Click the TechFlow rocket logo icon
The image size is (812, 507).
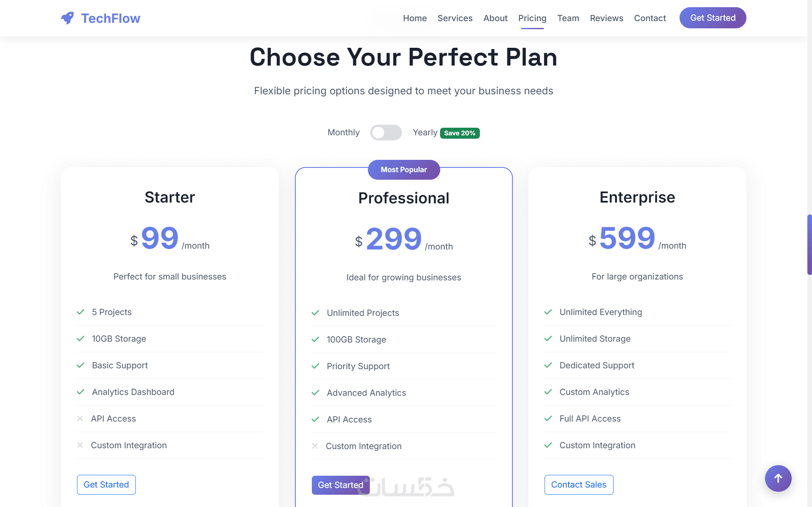tap(67, 18)
